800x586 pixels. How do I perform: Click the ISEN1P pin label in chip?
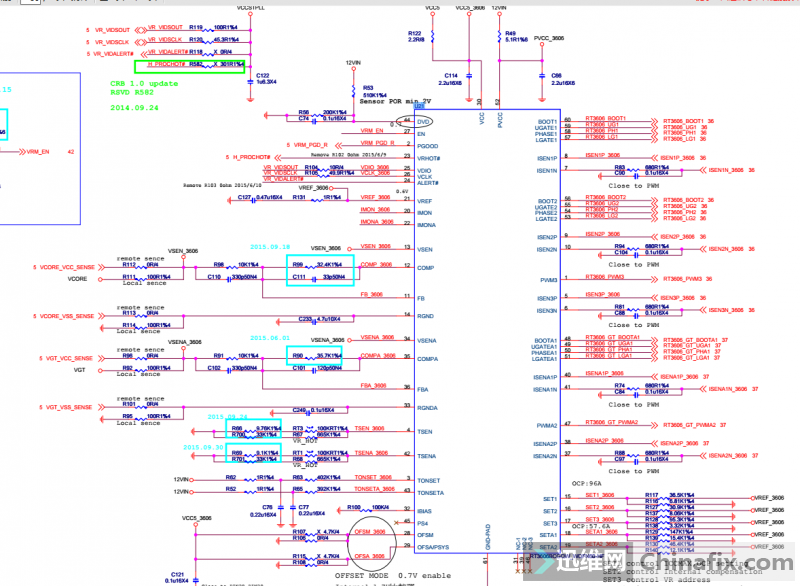546,159
